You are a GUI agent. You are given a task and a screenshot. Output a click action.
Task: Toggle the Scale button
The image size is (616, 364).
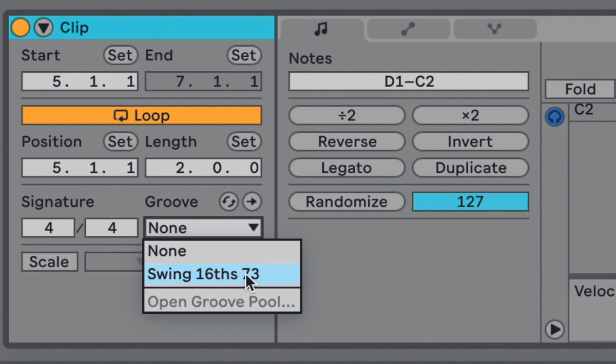pos(49,262)
